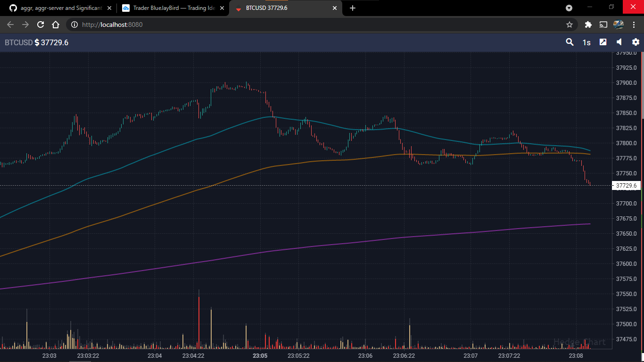Image resolution: width=644 pixels, height=362 pixels.
Task: Click the 23:04:22 time axis label
Action: pos(193,355)
